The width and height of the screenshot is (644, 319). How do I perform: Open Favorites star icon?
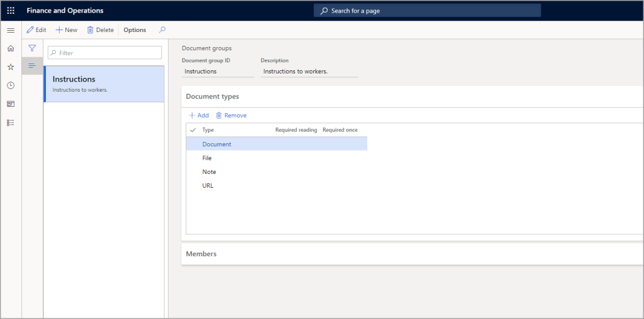11,67
